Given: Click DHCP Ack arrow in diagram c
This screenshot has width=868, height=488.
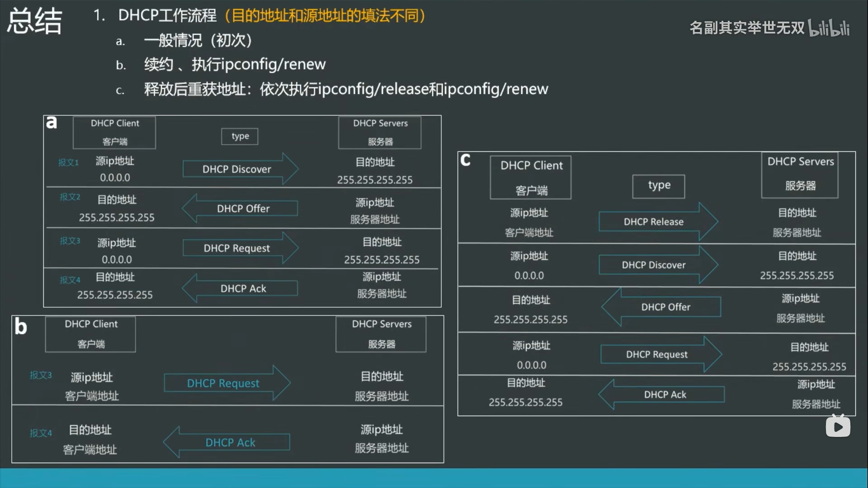Looking at the screenshot, I should point(665,394).
